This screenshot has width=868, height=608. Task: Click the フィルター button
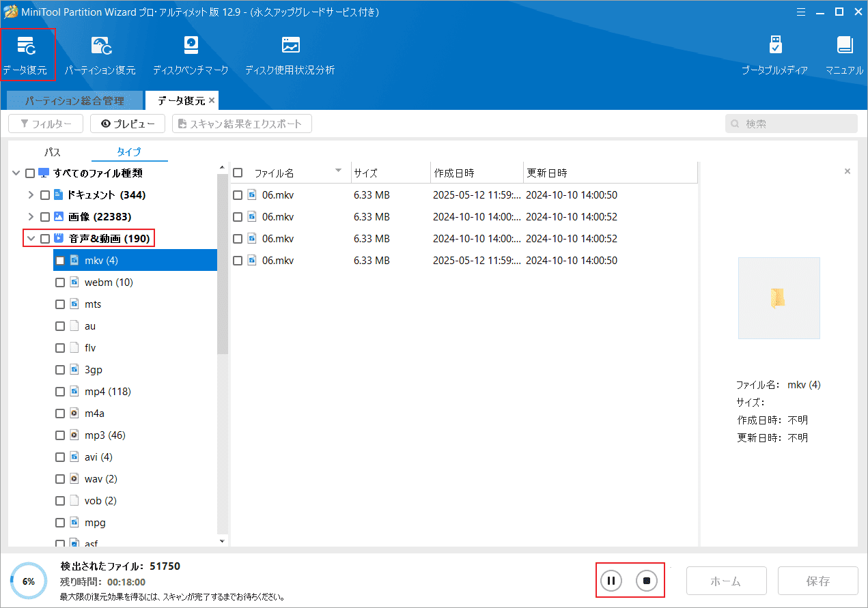click(x=46, y=124)
